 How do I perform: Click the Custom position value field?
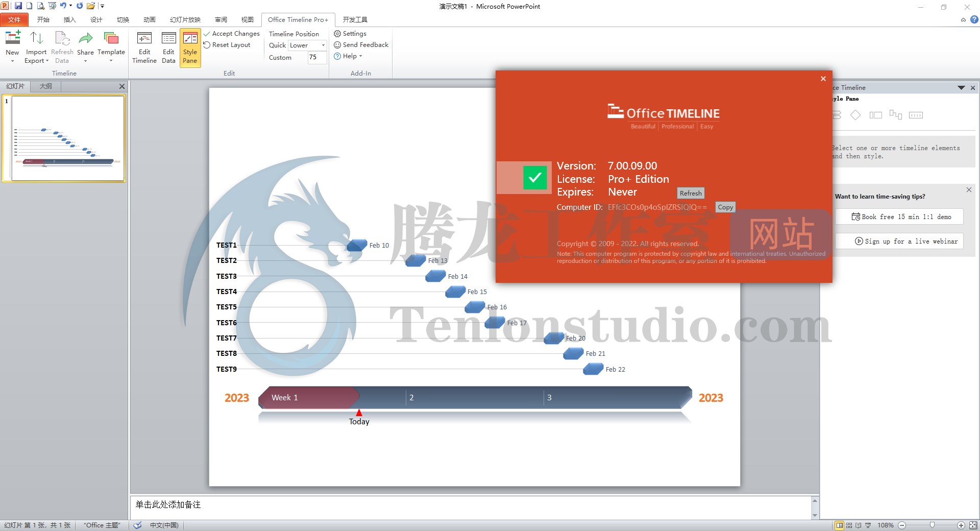[x=316, y=57]
